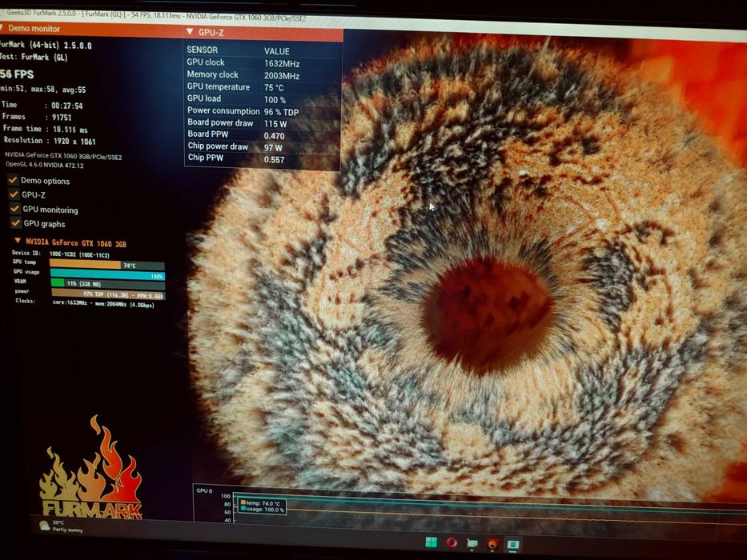Select the GPU load 100 % row

(263, 99)
